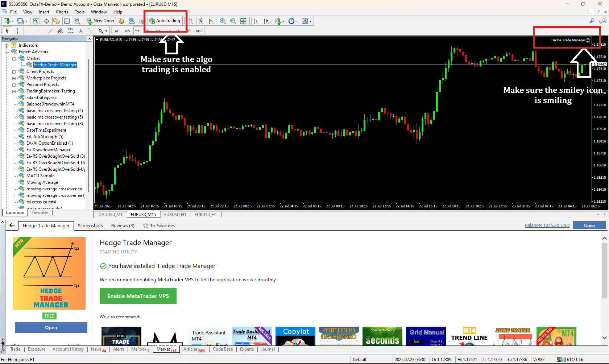
Task: Set timeframe to MN monthly
Action: [x=199, y=31]
